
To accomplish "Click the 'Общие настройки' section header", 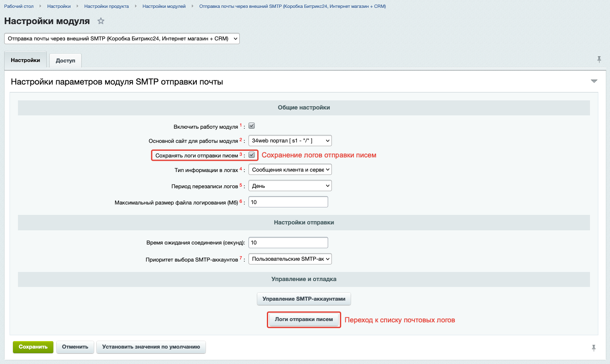I will 304,107.
